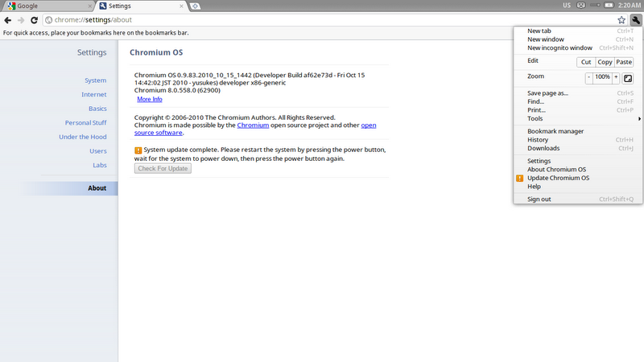This screenshot has height=362, width=644.
Task: Choose Print... from the menu
Action: tap(578, 110)
